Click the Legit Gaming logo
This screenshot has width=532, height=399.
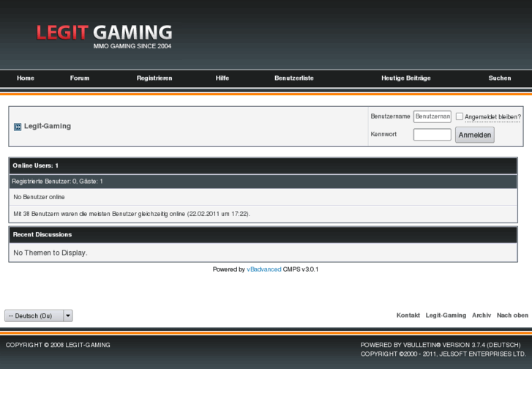click(x=104, y=37)
